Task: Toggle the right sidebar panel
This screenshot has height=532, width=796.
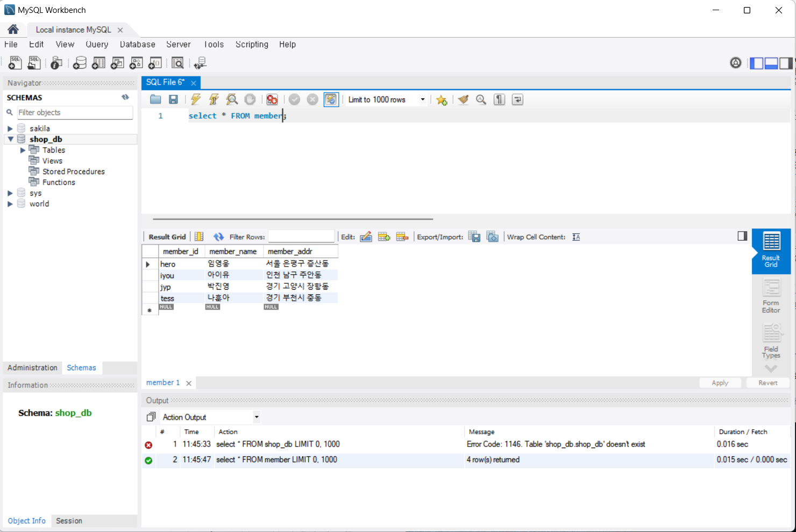Action: coord(786,63)
